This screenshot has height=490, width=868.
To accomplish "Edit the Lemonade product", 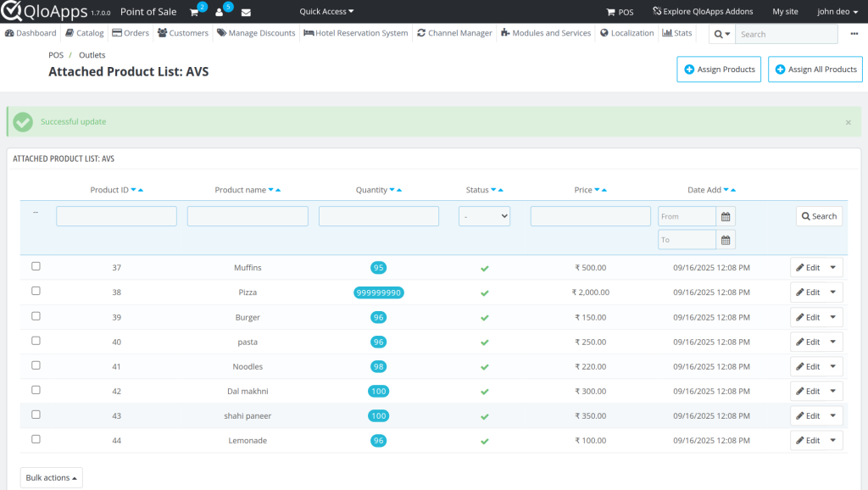I will 808,440.
